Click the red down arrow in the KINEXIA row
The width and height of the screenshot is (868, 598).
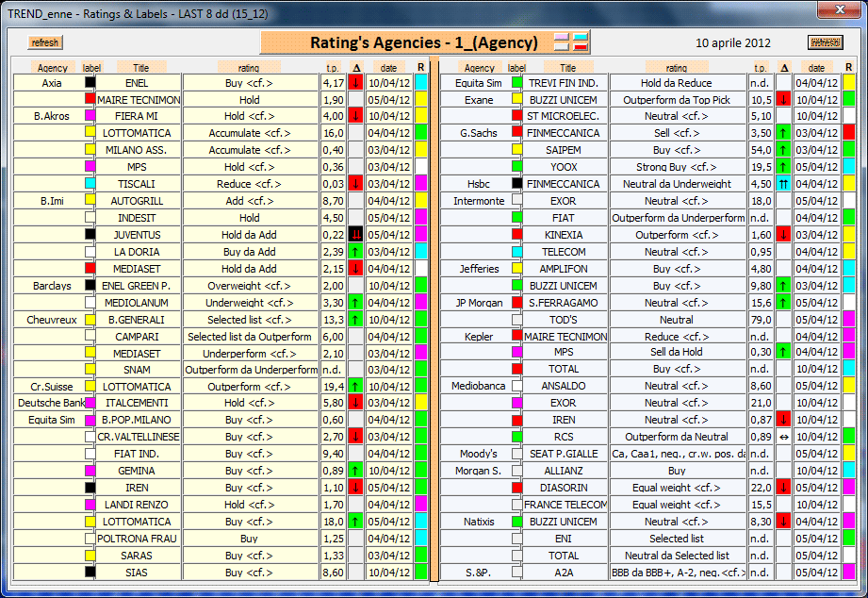(783, 235)
